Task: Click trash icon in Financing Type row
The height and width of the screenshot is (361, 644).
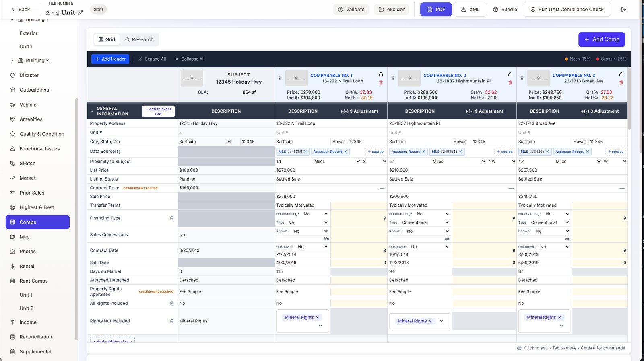Action: click(172, 218)
